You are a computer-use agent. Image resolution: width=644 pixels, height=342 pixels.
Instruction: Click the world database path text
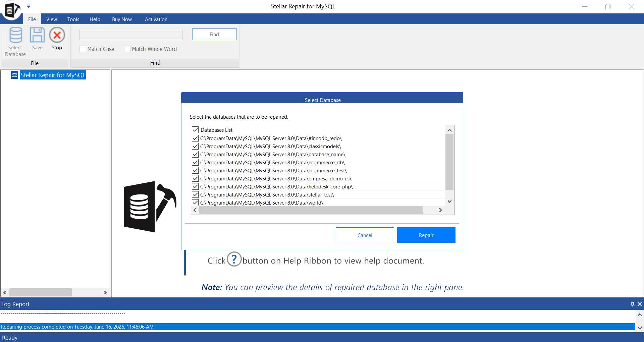(262, 203)
